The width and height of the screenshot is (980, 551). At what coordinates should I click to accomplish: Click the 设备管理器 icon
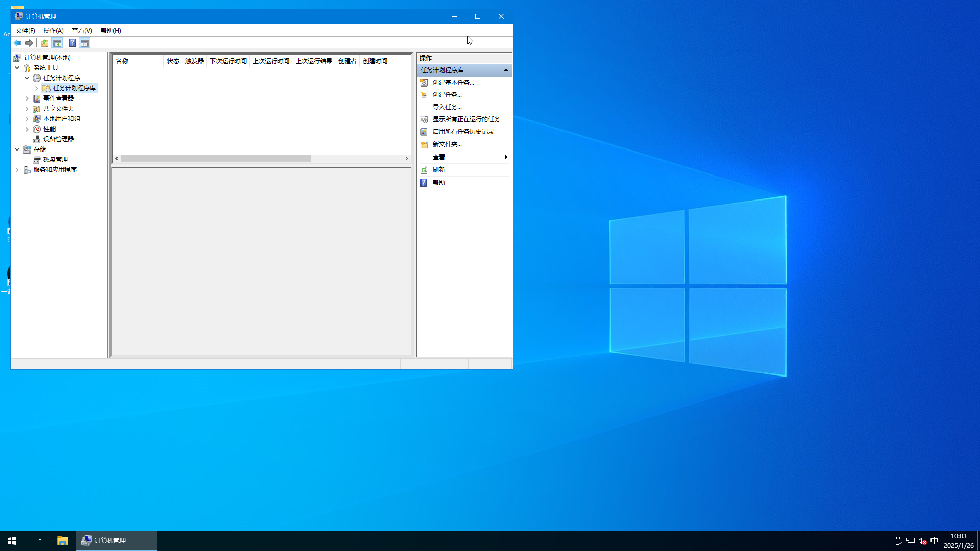tap(37, 139)
